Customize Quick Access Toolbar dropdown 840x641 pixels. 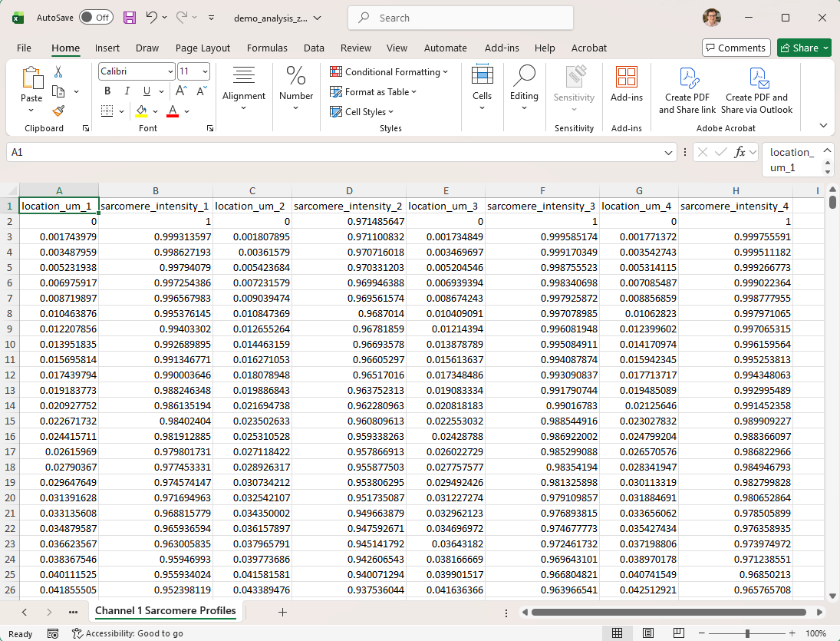point(212,18)
